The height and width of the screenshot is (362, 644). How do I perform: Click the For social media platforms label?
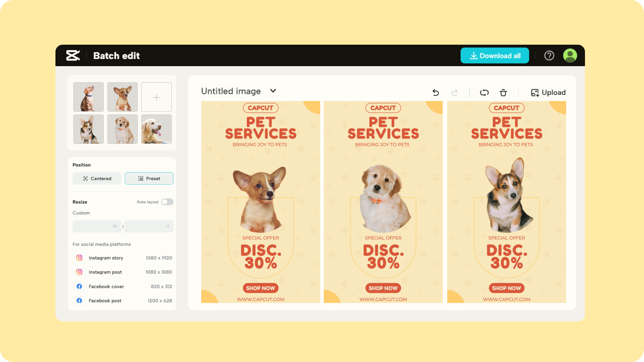[x=102, y=244]
